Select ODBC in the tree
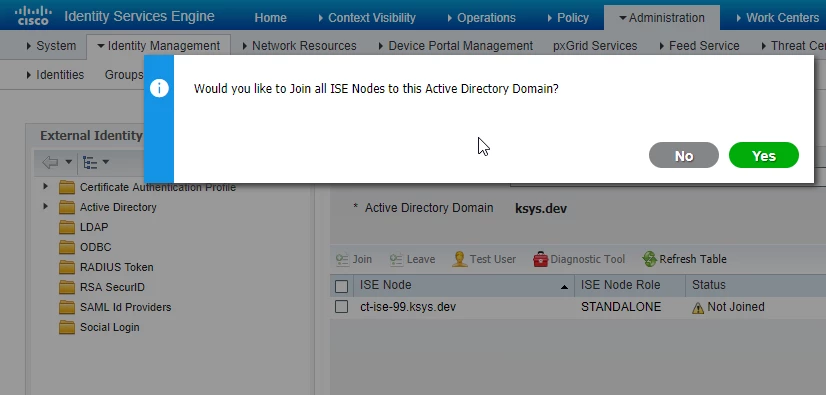The height and width of the screenshot is (395, 826). [95, 247]
